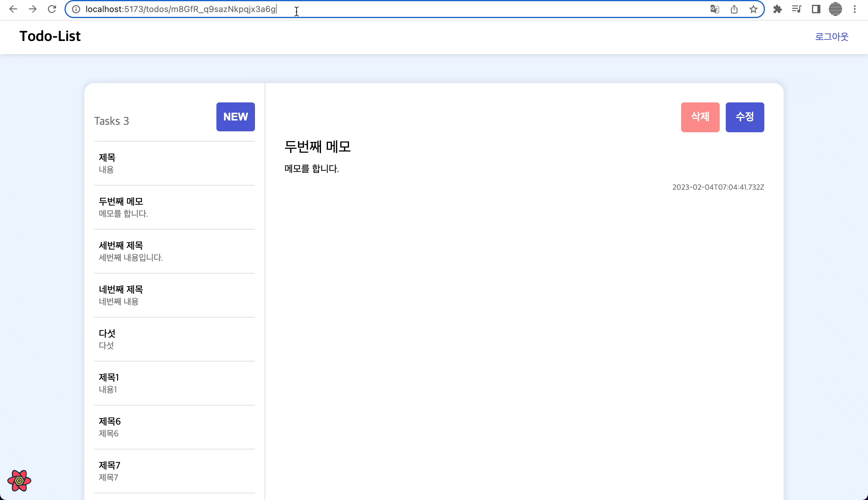This screenshot has width=868, height=500.
Task: Click the detail body text 메모를 합니다.
Action: click(x=311, y=169)
